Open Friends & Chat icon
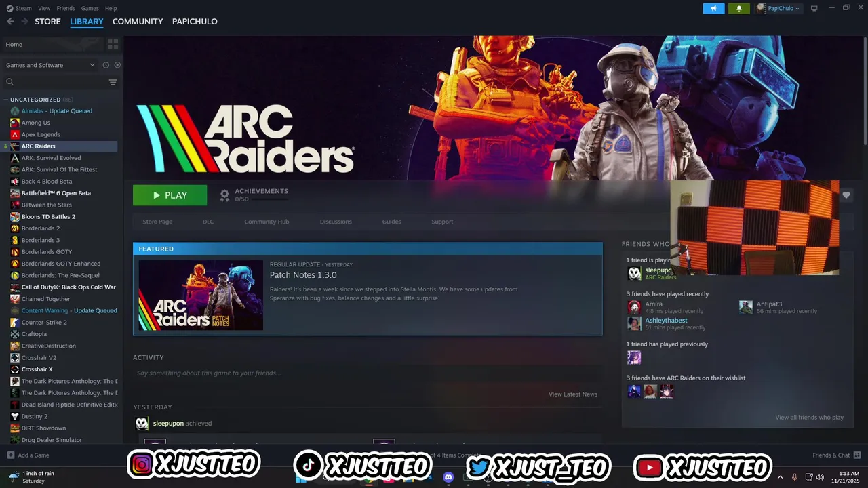The width and height of the screenshot is (868, 488). pos(857,455)
